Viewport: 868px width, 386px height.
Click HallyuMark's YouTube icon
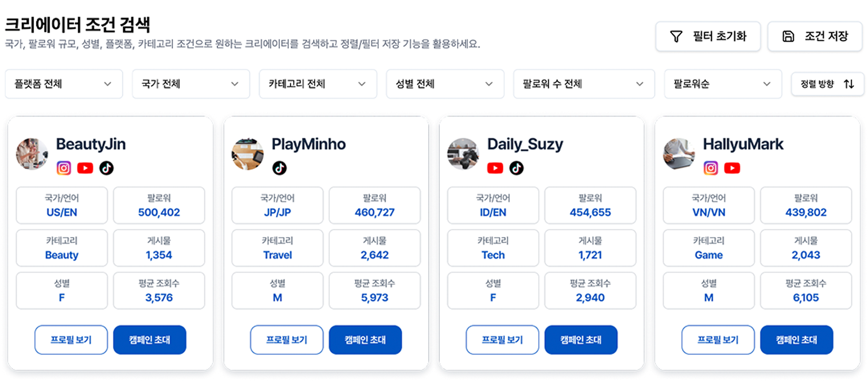tap(732, 168)
